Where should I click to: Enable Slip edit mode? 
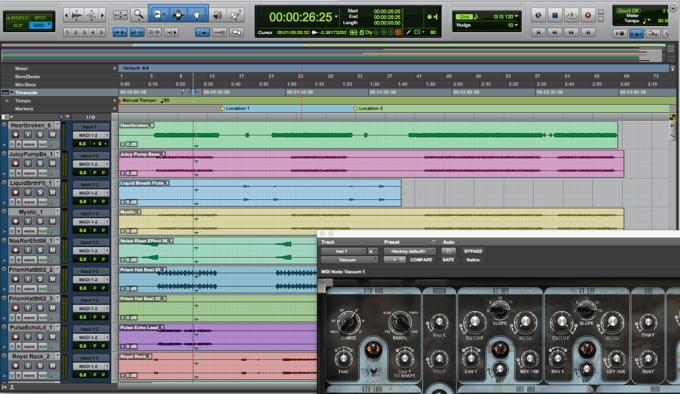point(18,25)
